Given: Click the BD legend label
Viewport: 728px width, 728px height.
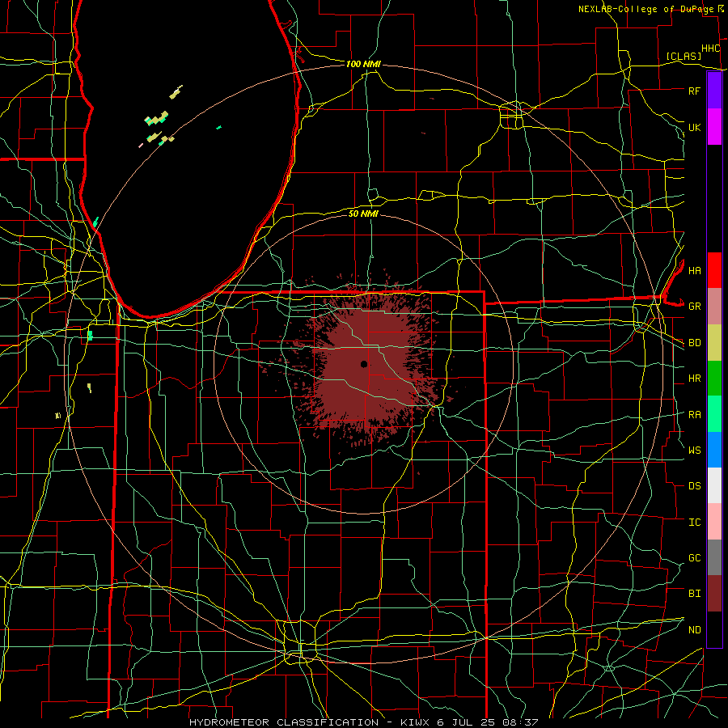Looking at the screenshot, I should (695, 343).
